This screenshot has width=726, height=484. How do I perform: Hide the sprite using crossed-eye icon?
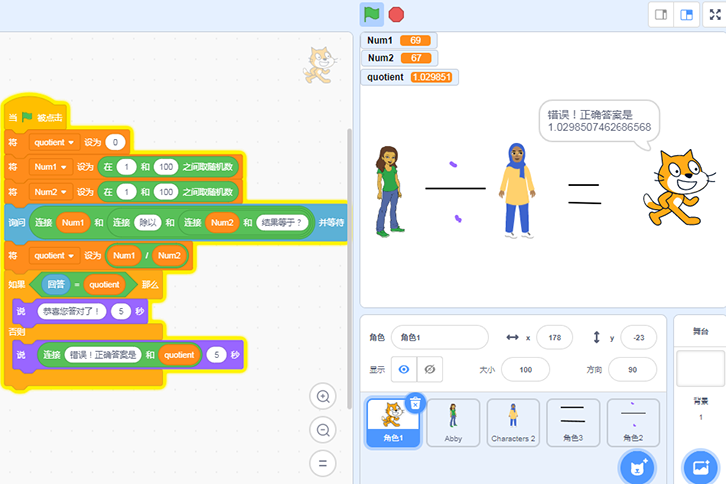pyautogui.click(x=430, y=369)
